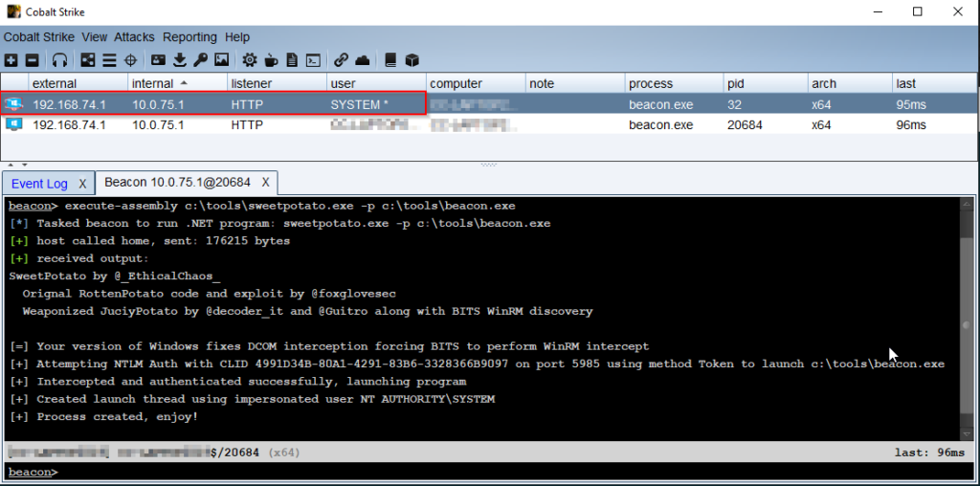The width and height of the screenshot is (980, 486).
Task: Sort sessions by process column header
Action: (x=675, y=83)
